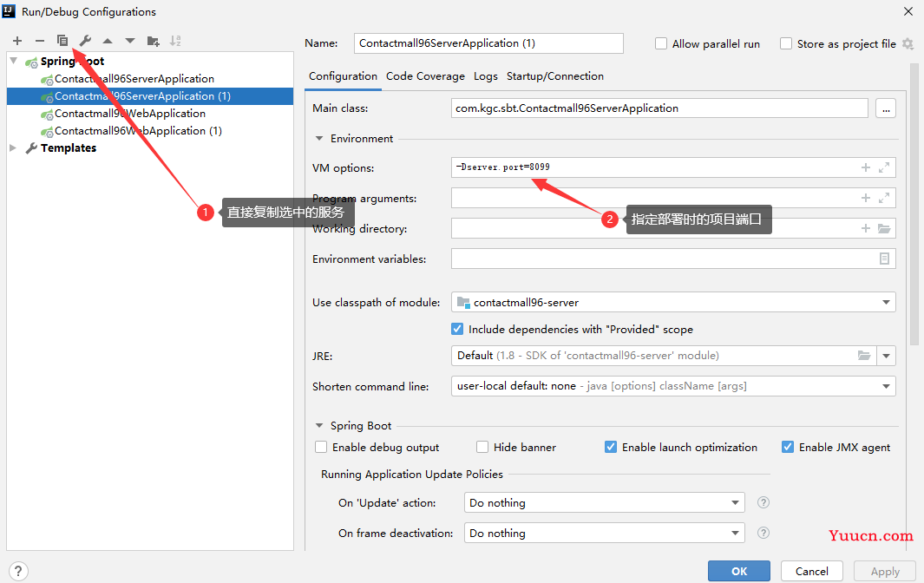
Task: Toggle Enable JMX agent
Action: point(788,447)
